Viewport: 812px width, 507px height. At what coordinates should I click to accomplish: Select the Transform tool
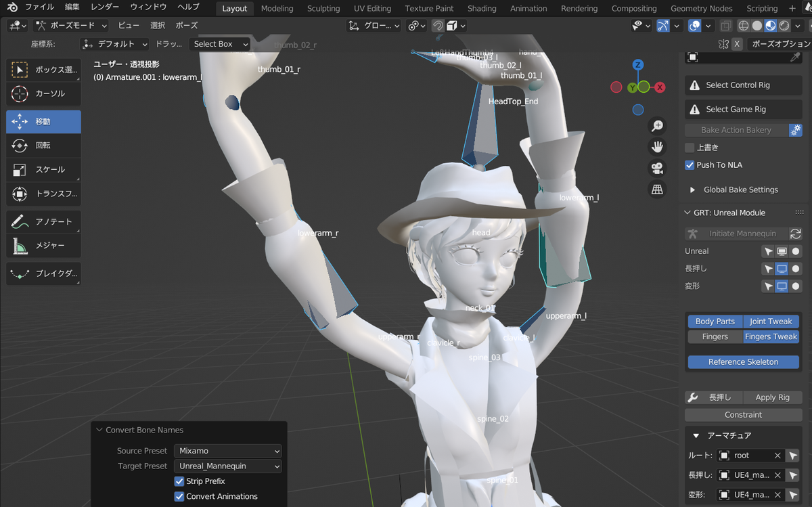tap(43, 194)
